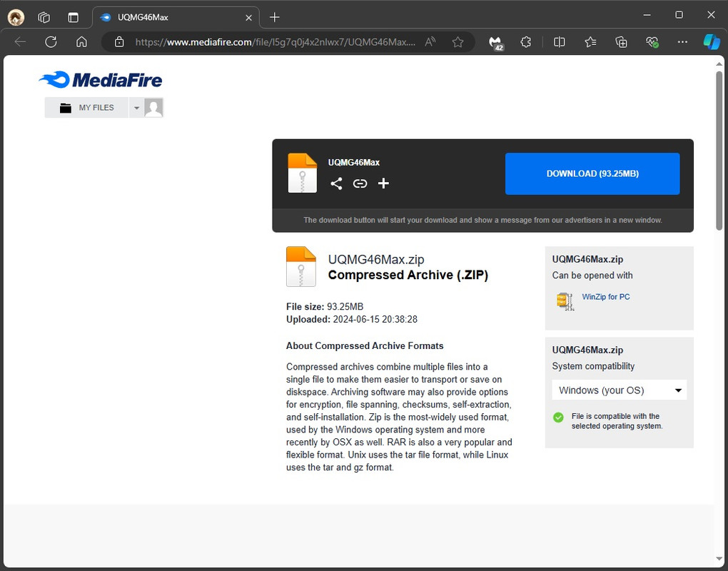Close the UQMG46Max tab
The width and height of the screenshot is (728, 571).
249,18
